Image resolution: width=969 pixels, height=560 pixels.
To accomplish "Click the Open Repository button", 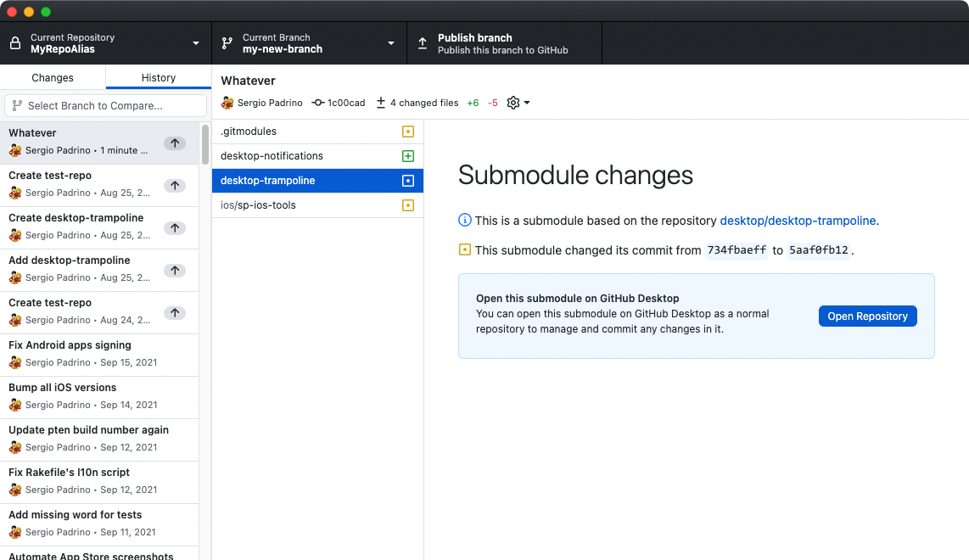I will [867, 316].
